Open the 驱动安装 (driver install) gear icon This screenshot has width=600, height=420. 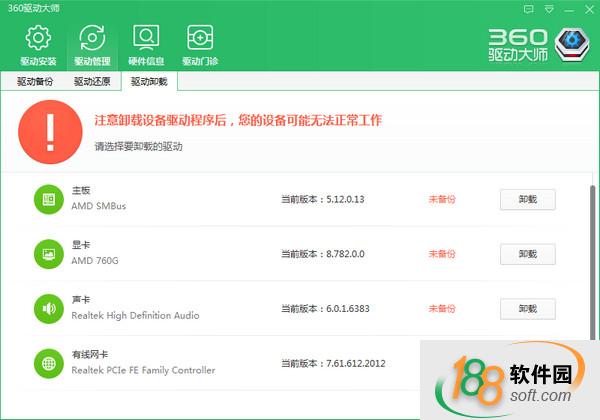pyautogui.click(x=38, y=40)
